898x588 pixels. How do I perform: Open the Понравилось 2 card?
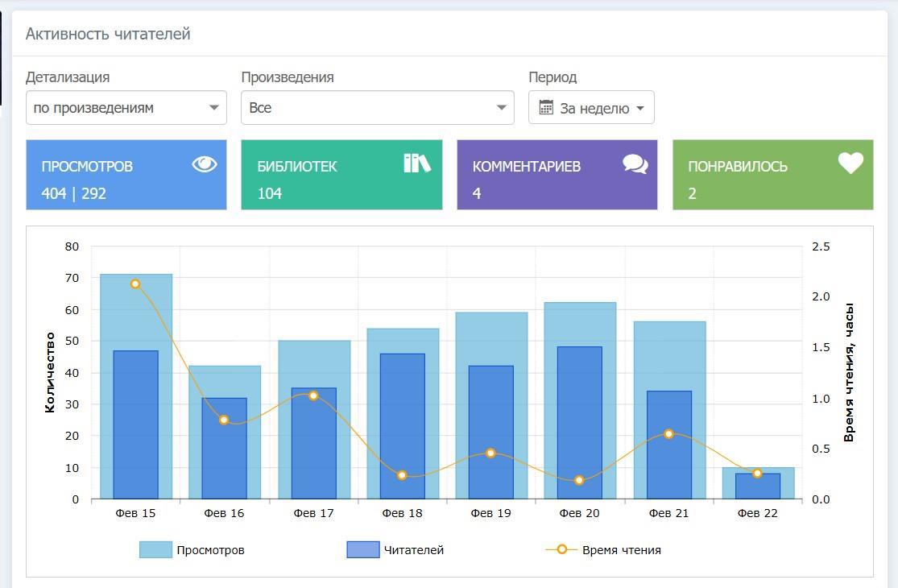click(x=772, y=176)
